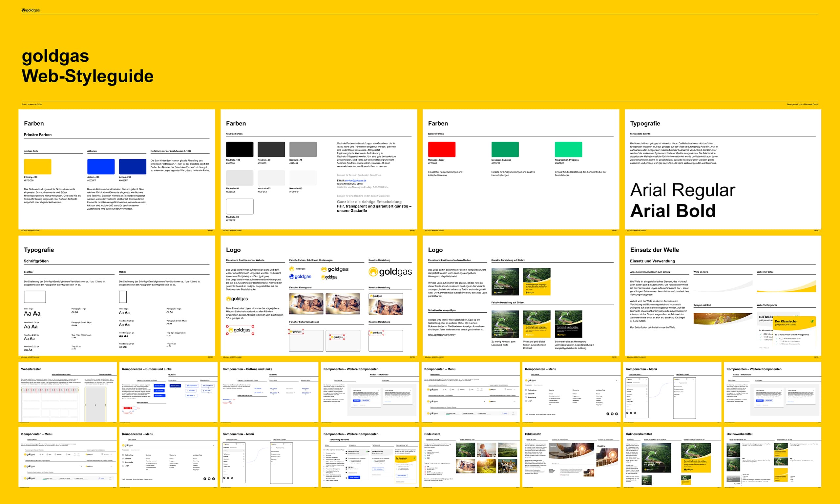Open the Bildeinsatz page with six example photos

[471, 457]
